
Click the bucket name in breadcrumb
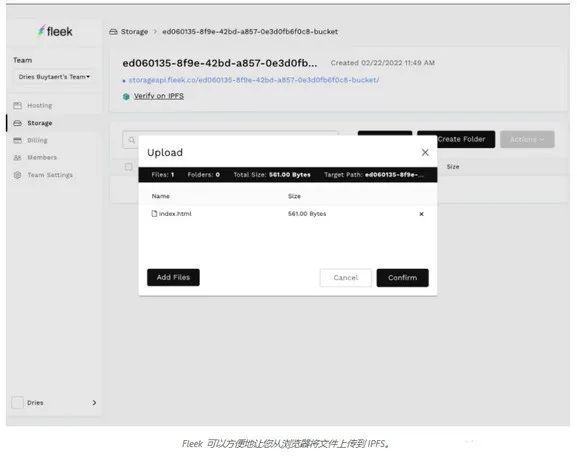pos(250,32)
